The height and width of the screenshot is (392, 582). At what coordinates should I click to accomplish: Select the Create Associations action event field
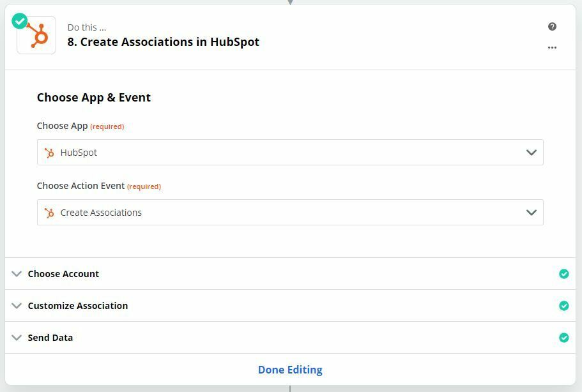coord(290,213)
